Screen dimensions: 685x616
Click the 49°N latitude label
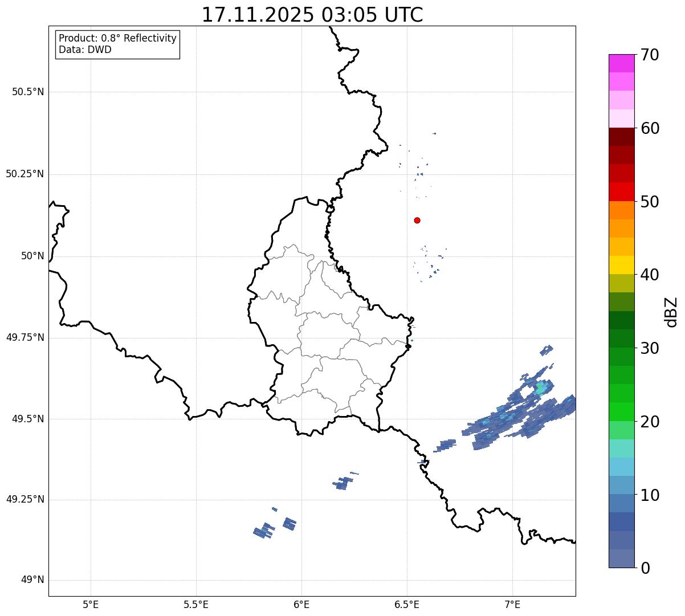[x=32, y=580]
